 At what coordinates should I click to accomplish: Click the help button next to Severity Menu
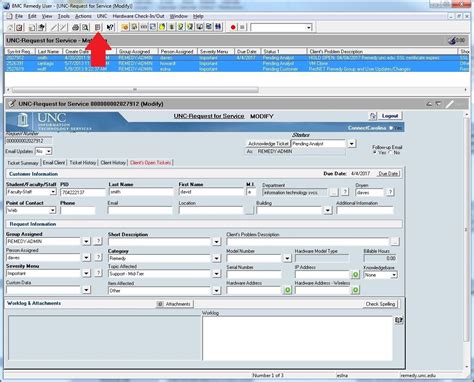98,273
